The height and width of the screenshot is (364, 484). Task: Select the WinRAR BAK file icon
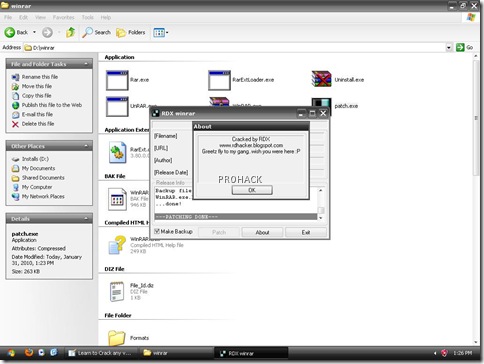117,199
